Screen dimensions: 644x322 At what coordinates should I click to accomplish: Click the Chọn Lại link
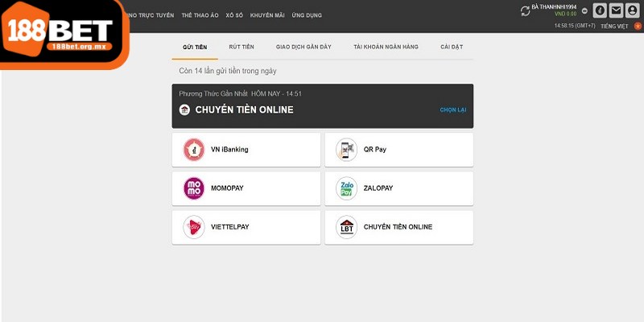453,109
